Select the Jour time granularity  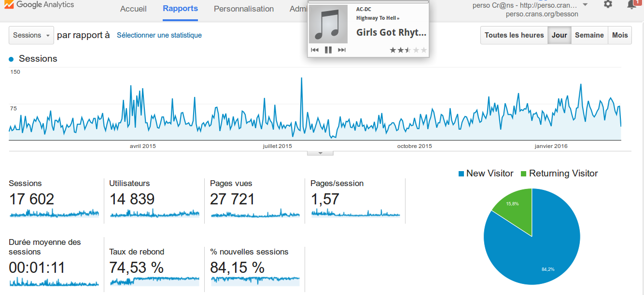[560, 35]
